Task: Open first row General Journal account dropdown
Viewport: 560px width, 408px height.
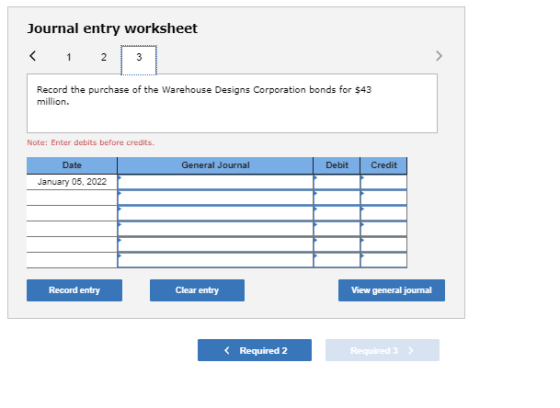Action: (215, 182)
